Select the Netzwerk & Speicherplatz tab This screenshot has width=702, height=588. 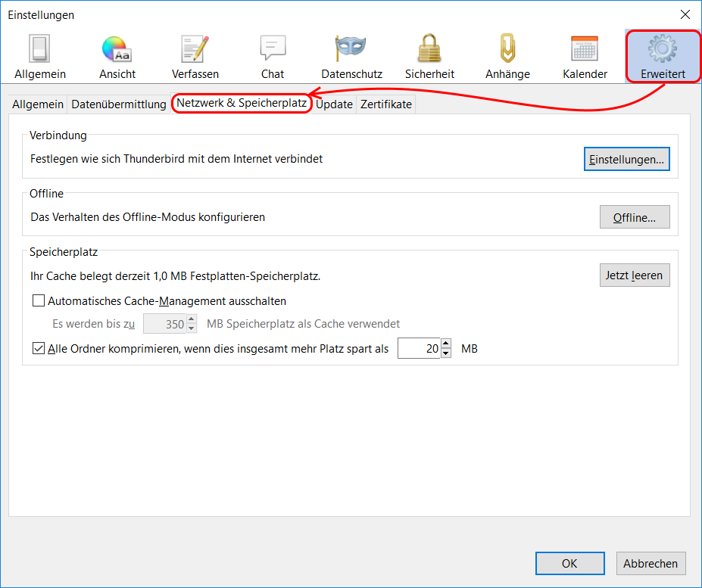click(x=242, y=103)
